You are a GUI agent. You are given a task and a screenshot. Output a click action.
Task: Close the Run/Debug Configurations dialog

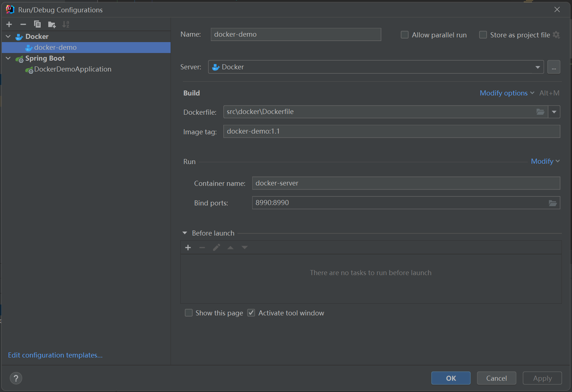coord(557,9)
